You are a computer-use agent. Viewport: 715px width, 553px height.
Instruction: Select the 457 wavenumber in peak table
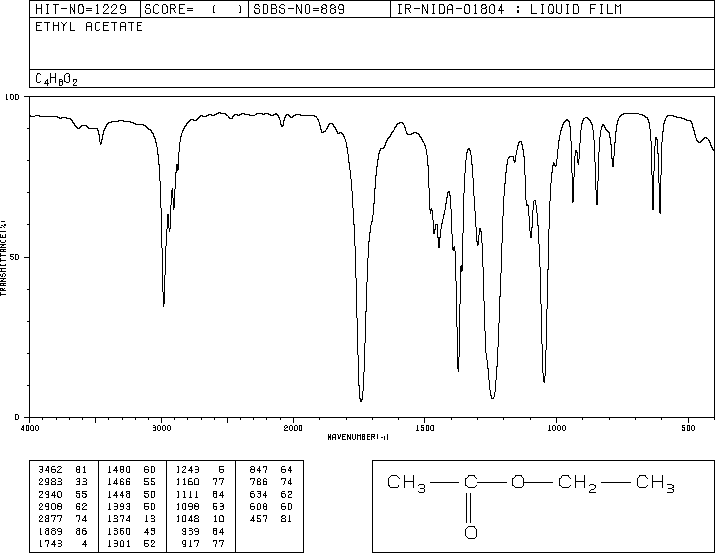pyautogui.click(x=259, y=519)
